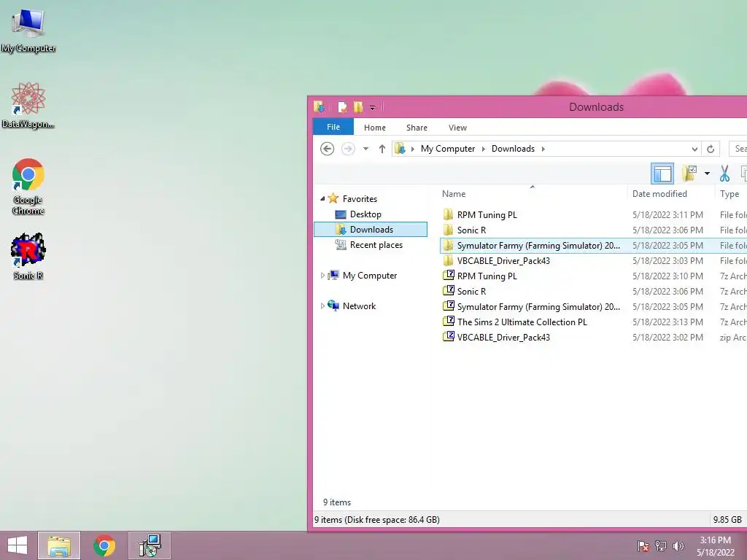Click the volume speaker tray icon

click(x=678, y=545)
